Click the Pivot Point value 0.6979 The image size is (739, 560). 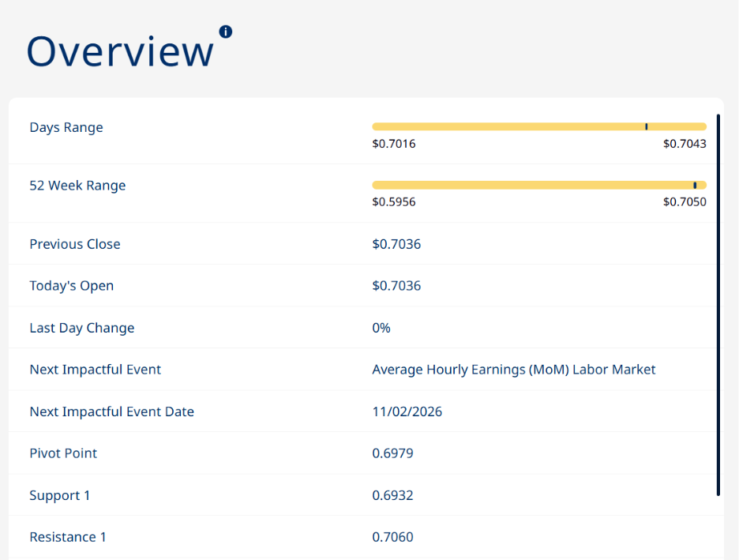click(392, 453)
